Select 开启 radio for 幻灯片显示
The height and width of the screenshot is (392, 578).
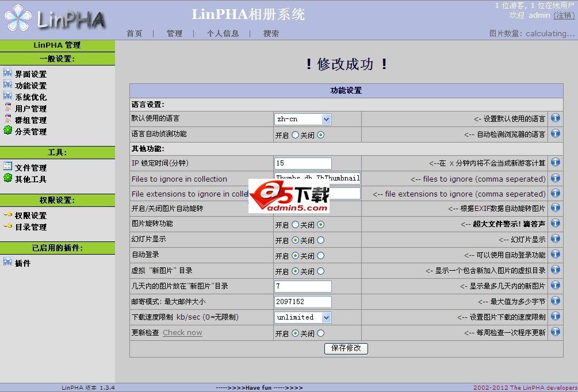(295, 240)
